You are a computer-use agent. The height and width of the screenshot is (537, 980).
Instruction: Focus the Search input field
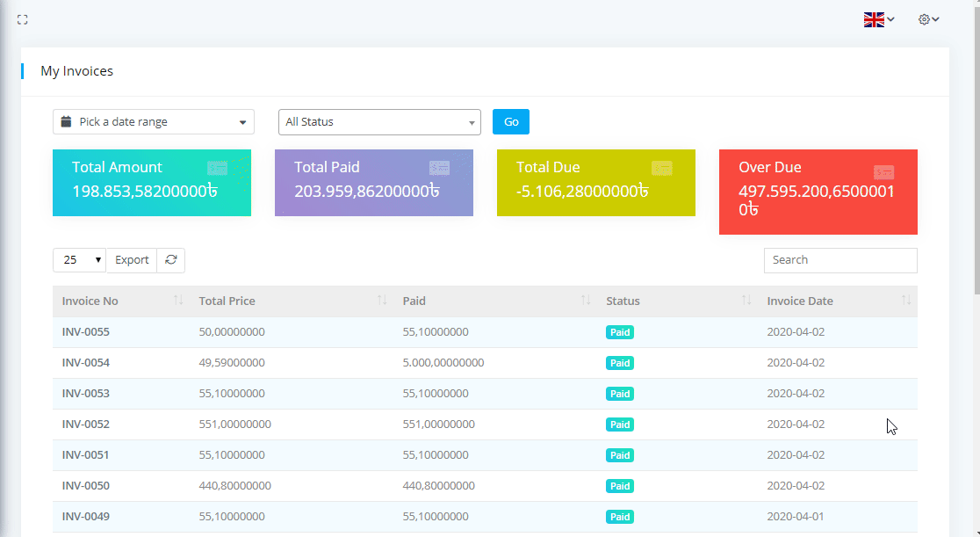[840, 260]
